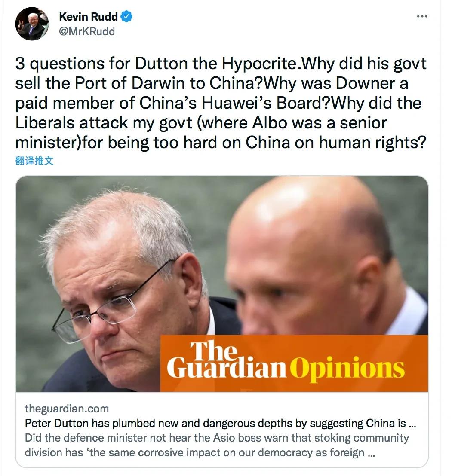Screen dimensions: 455x476
Task: Click text 'paid member of China's Huawei's Board'
Action: [172, 103]
